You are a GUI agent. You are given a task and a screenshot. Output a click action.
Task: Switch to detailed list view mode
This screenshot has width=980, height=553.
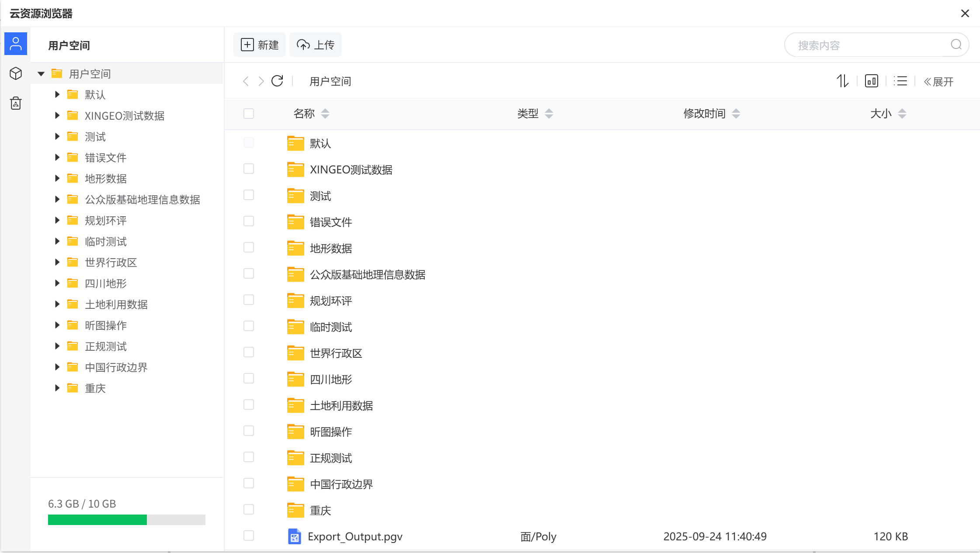[900, 81]
